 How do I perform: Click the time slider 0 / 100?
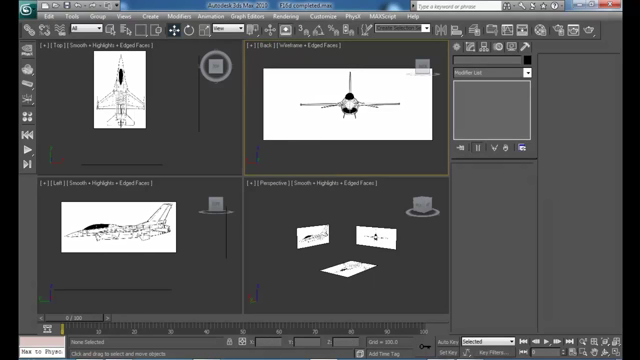(x=74, y=318)
